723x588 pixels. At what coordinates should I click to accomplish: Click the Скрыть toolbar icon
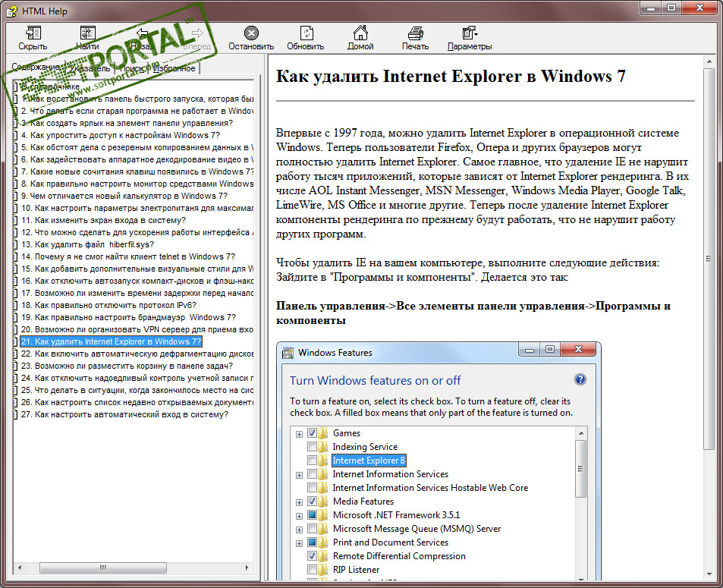coord(33,33)
